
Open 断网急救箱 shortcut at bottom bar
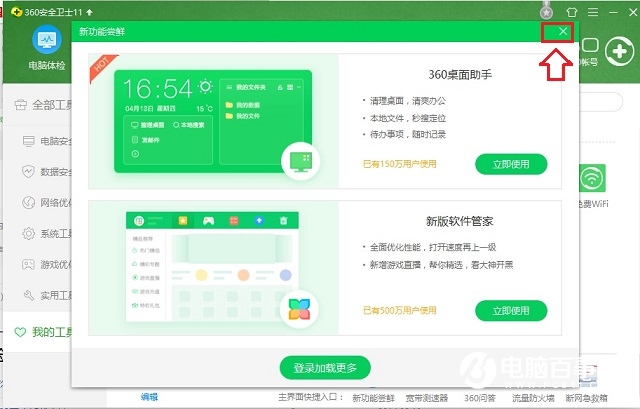pos(587,398)
